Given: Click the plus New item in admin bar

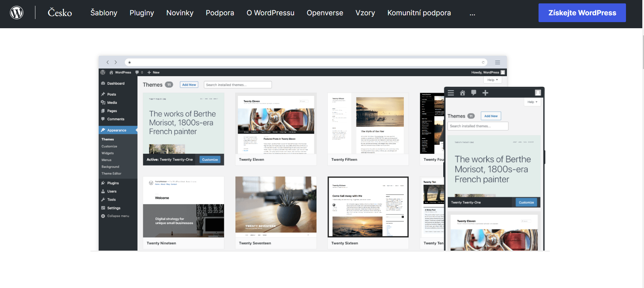Looking at the screenshot, I should coord(153,72).
